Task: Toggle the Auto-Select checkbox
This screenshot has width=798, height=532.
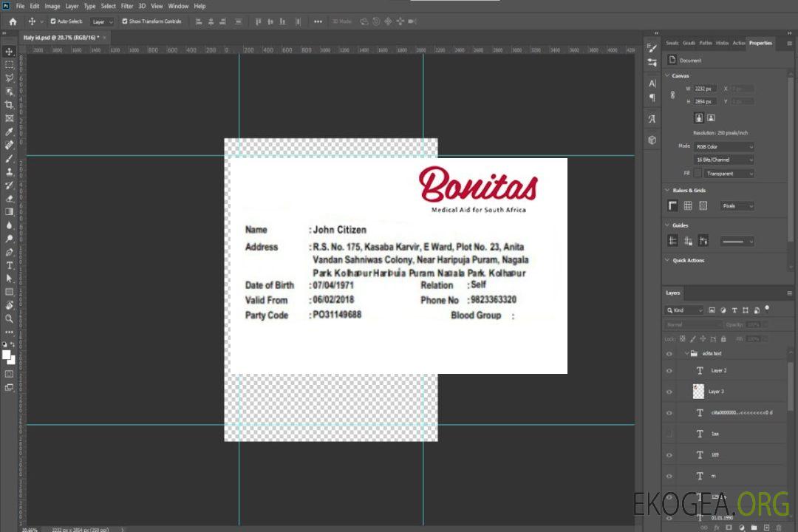Action: [53, 21]
